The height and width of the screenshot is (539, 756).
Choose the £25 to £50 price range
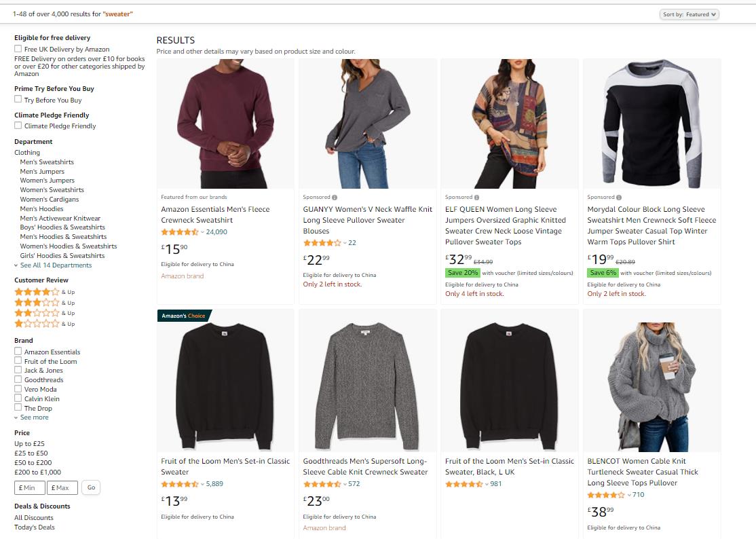coord(31,453)
